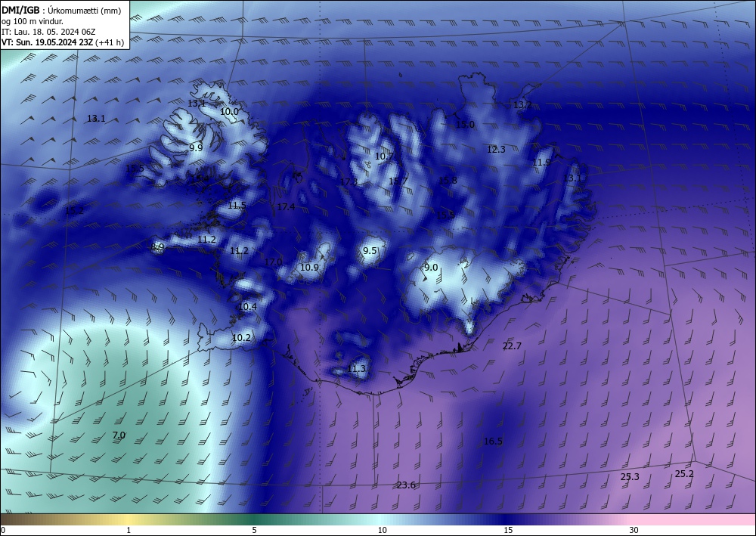This screenshot has height=536, width=756.
Task: Select the map value "9.5"
Action: pos(370,251)
